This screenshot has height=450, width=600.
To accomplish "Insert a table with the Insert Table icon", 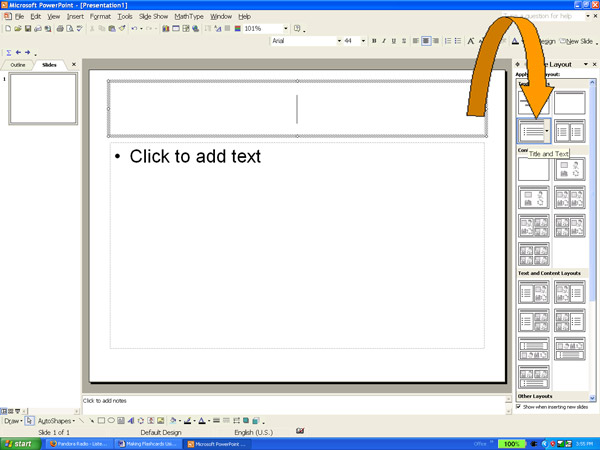I will point(176,28).
